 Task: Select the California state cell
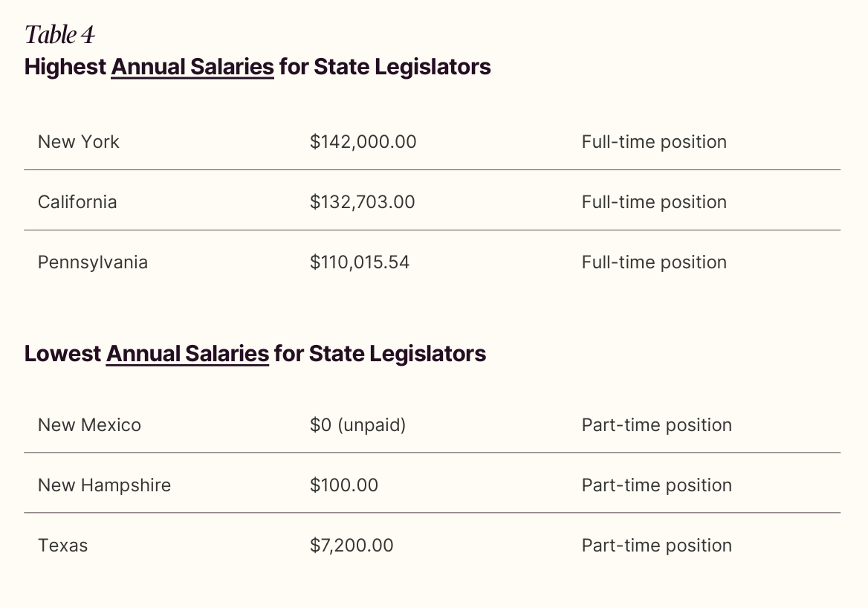click(x=77, y=202)
